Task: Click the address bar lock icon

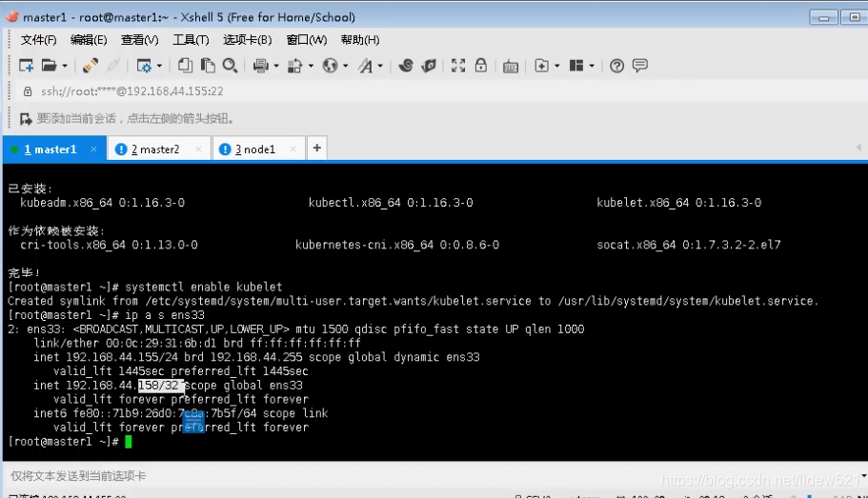Action: point(27,91)
